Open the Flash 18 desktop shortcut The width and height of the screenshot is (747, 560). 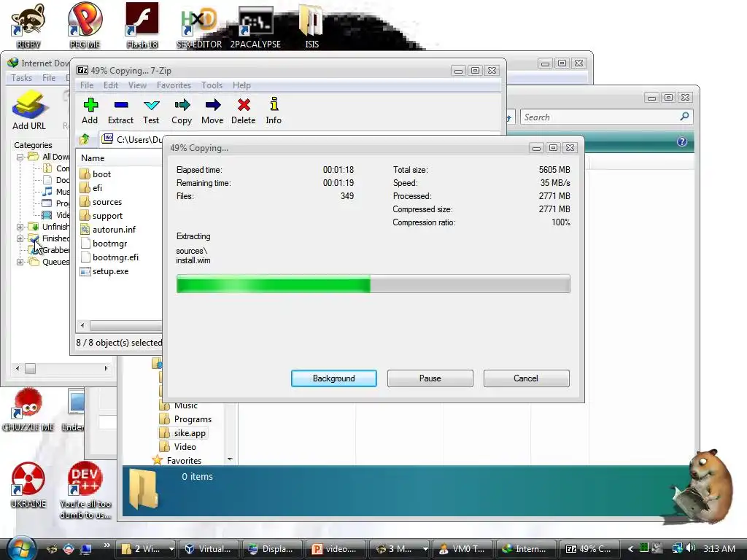point(142,26)
